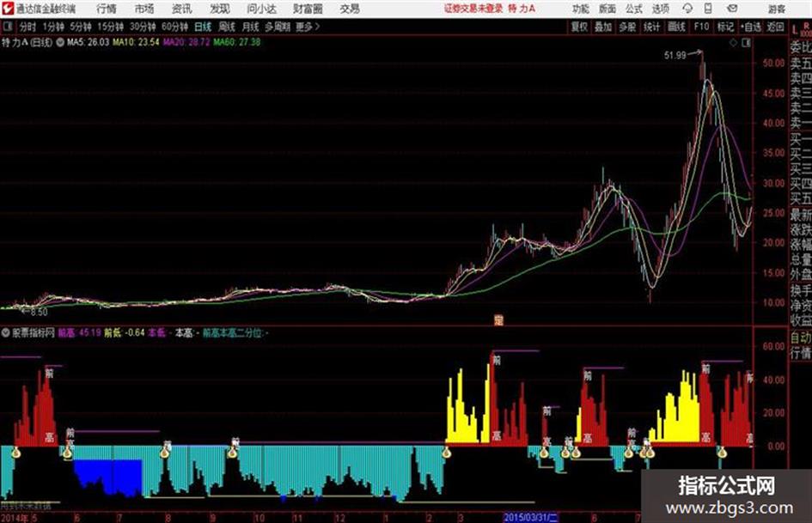This screenshot has height=523, width=812.
Task: Toggle the left panel layout icon
Action: [7, 26]
